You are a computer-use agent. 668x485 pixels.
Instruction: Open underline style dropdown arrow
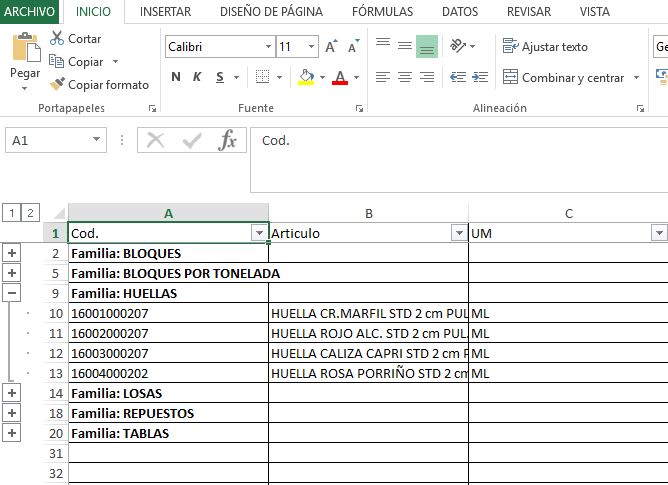click(236, 78)
